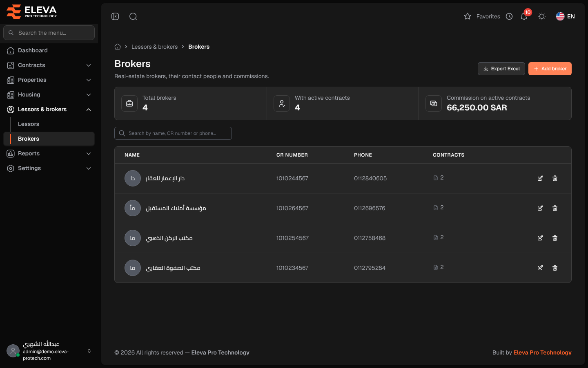Screen dimensions: 588x368
Task: Click the With active contracts icon
Action: coord(282,103)
